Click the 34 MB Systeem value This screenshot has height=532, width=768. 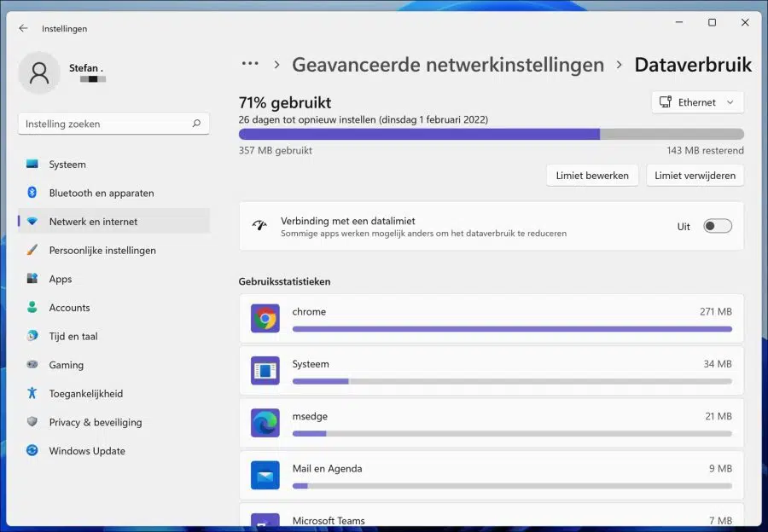718,364
